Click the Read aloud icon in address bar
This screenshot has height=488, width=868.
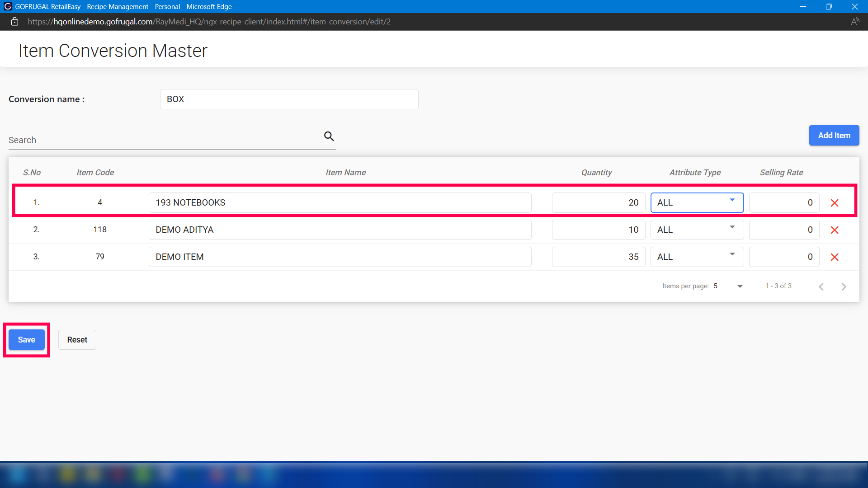click(854, 22)
